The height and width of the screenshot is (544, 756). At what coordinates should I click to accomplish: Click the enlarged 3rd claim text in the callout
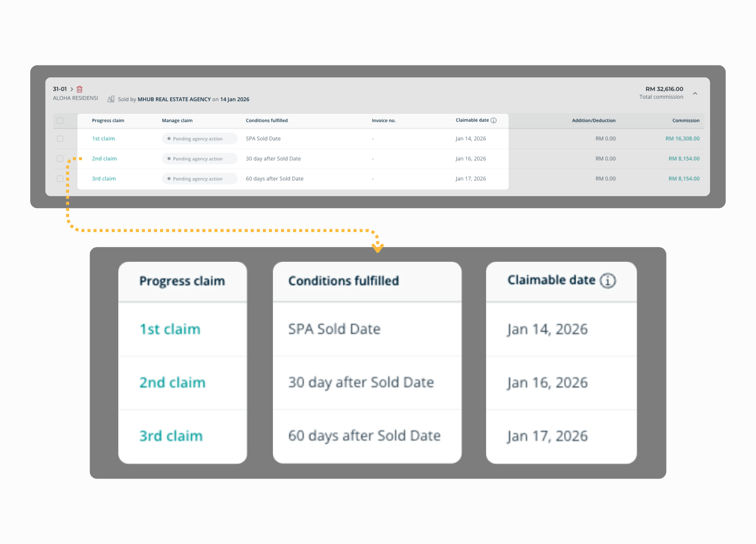(171, 436)
